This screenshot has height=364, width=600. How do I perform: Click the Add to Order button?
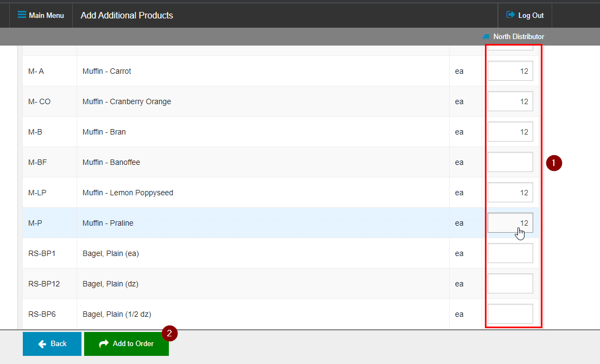tap(127, 344)
